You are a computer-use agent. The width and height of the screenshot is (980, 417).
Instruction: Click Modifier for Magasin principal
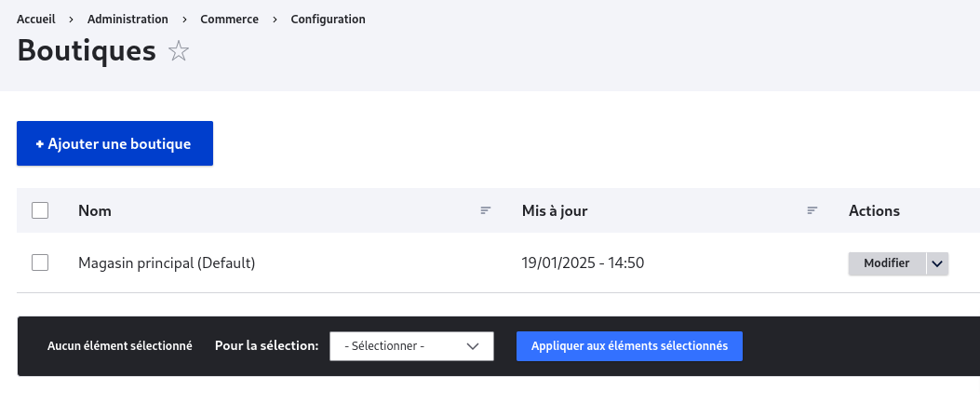coord(886,263)
